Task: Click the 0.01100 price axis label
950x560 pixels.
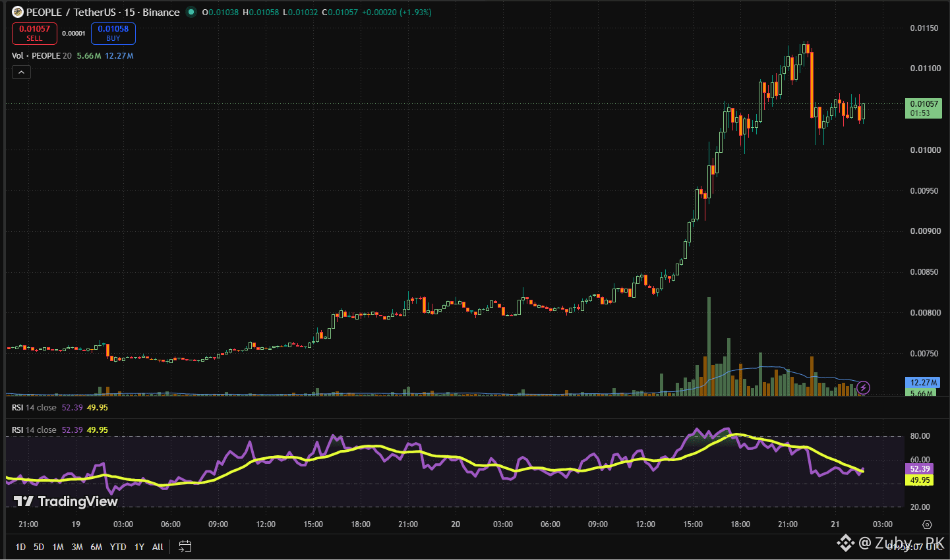Action: tap(924, 69)
